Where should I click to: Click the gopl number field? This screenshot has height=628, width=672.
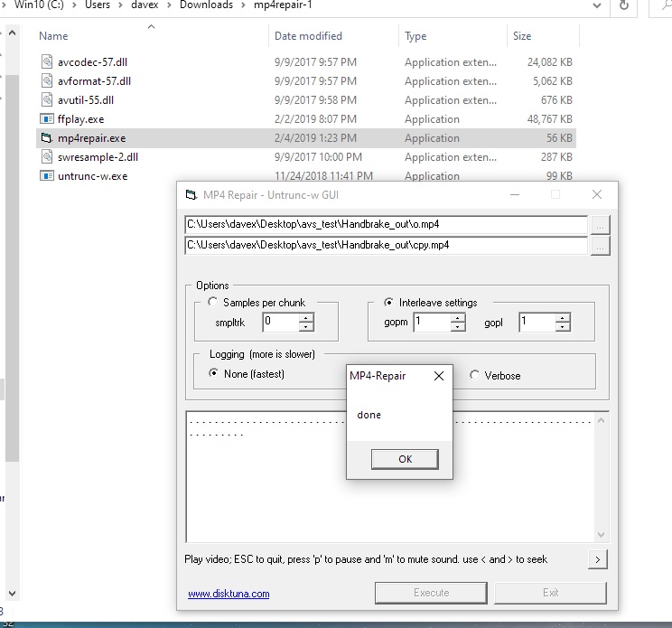537,322
